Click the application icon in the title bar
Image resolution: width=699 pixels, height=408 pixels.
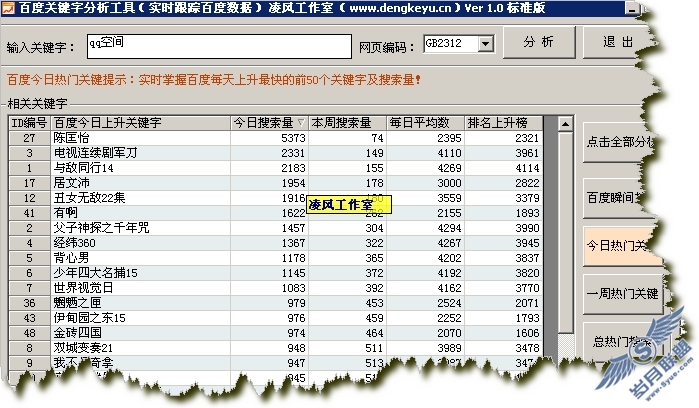click(x=8, y=8)
